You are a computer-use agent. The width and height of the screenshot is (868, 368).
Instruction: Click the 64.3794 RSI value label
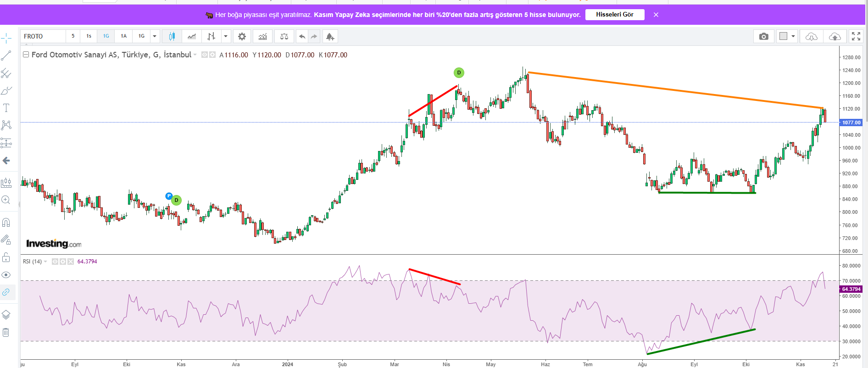[851, 289]
